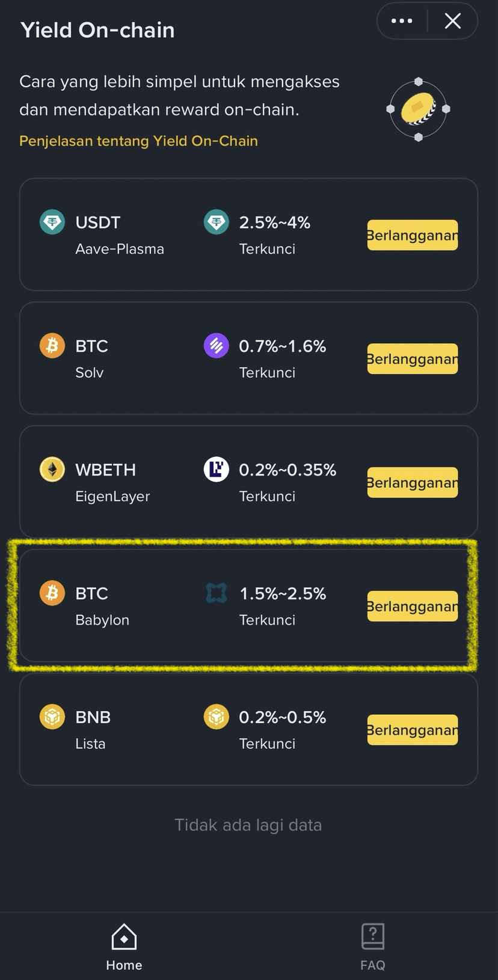Open the three-dot more options menu

coord(402,21)
